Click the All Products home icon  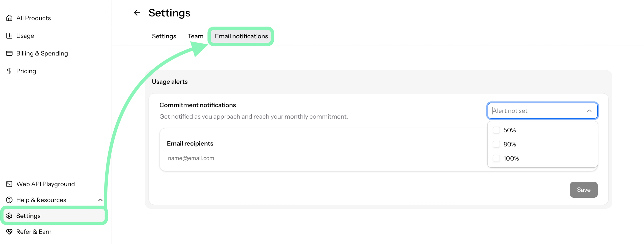point(9,18)
